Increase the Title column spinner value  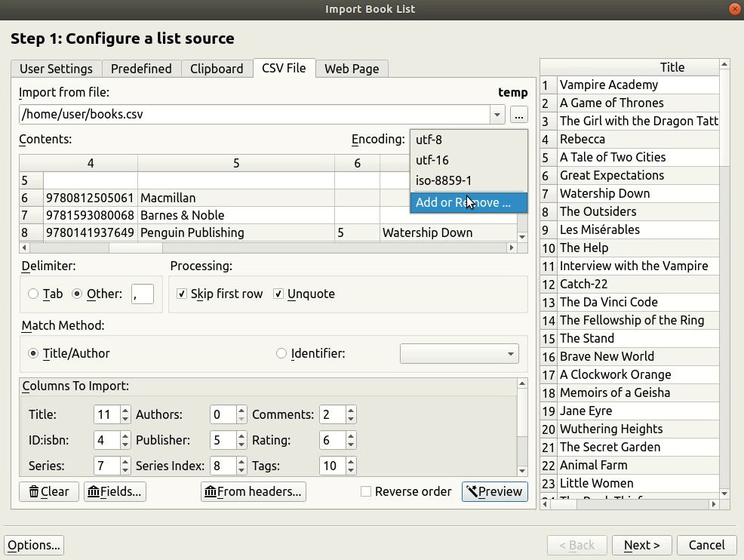coord(125,411)
